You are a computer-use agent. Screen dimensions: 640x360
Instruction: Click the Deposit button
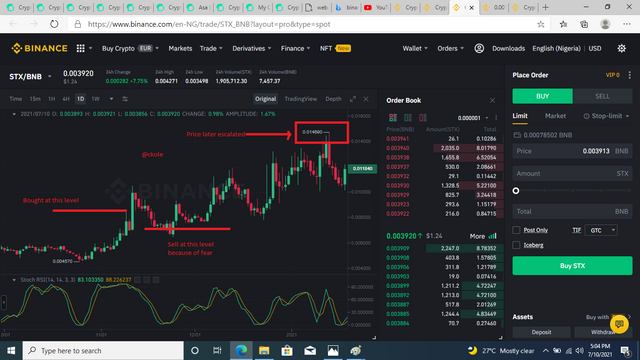click(541, 332)
